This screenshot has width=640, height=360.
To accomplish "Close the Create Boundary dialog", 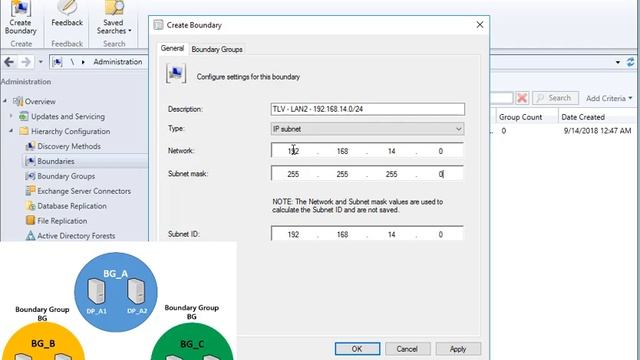I will pos(480,25).
